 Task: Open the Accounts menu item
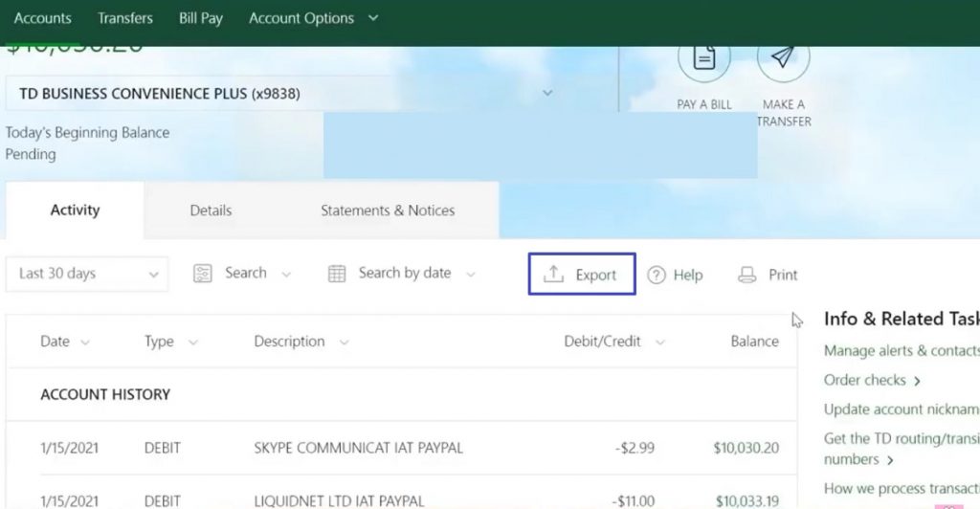pyautogui.click(x=42, y=18)
